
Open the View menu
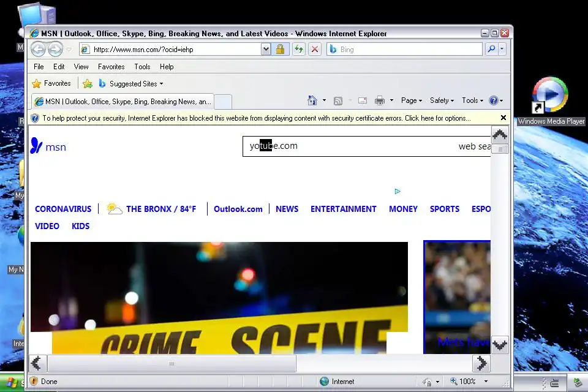pyautogui.click(x=81, y=67)
